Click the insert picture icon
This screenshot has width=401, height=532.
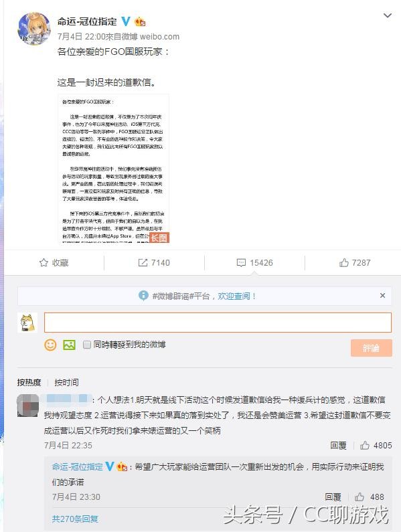point(69,345)
